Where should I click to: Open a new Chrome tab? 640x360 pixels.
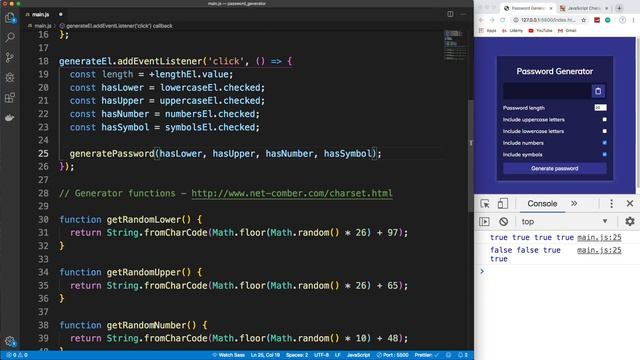619,8
